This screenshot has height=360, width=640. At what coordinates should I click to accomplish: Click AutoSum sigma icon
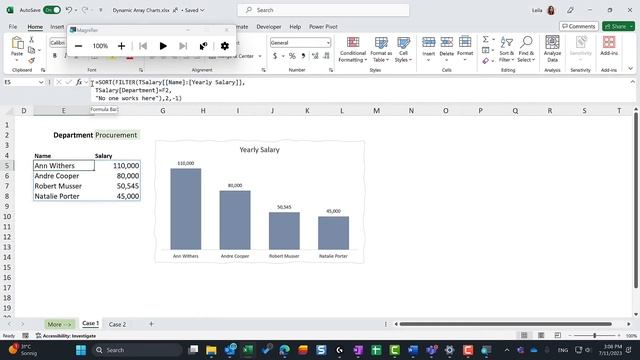tap(485, 40)
